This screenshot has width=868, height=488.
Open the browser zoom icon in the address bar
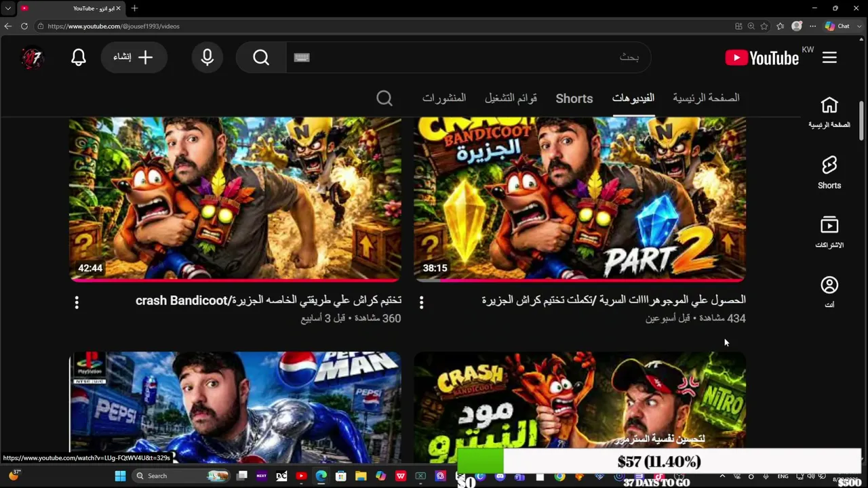(751, 26)
